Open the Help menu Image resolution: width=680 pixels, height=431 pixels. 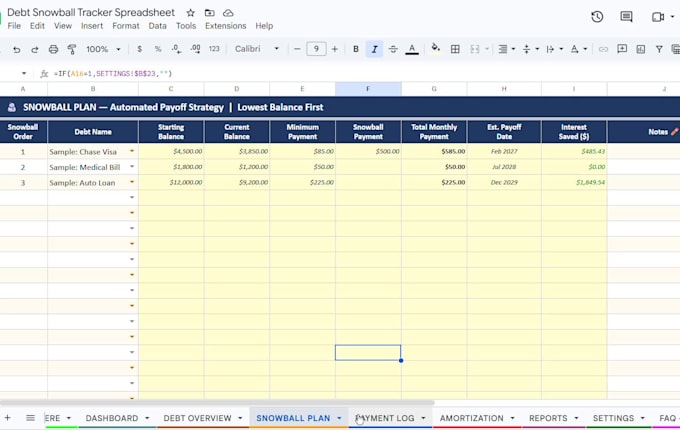(x=264, y=26)
